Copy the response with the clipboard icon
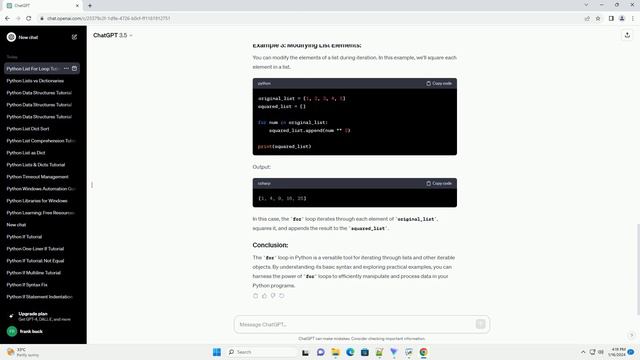640x360 pixels. (256, 296)
